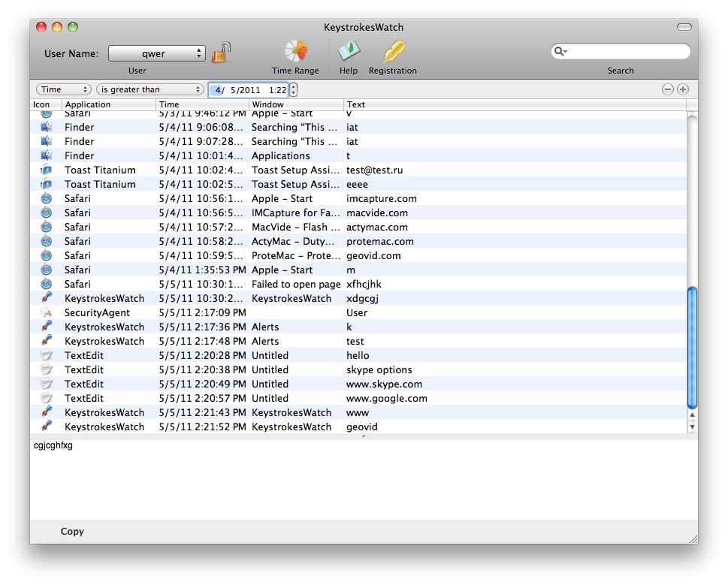Screen dimensions: 728x585
Task: Click the padlock icon beside User Name
Action: (x=221, y=53)
